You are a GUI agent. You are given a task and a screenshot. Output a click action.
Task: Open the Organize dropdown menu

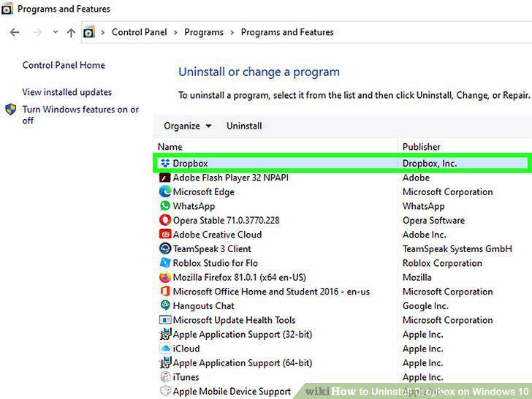188,126
